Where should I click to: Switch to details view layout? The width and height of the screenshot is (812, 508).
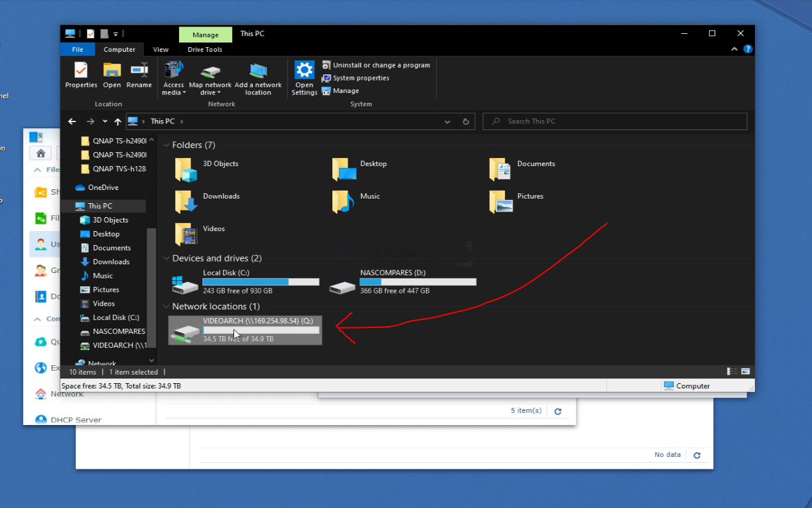[x=732, y=372]
